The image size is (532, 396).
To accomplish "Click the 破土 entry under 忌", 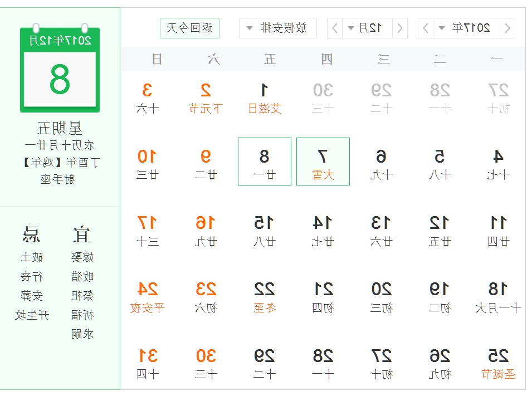I will [32, 257].
